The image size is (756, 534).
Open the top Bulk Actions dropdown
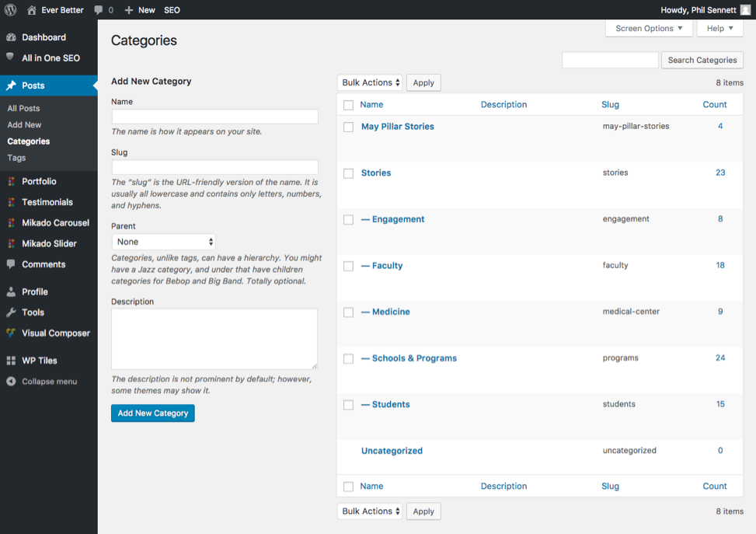(370, 82)
